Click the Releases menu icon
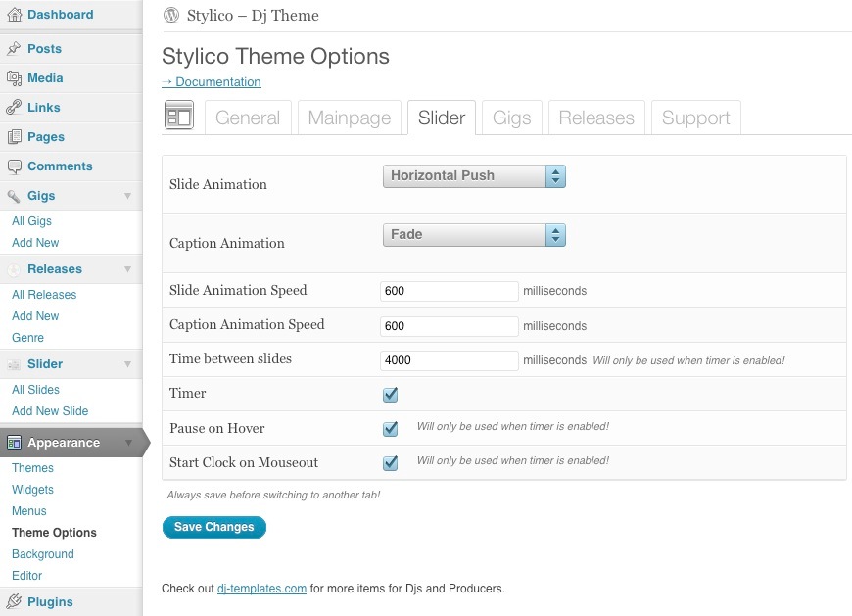Image resolution: width=852 pixels, height=616 pixels. (x=14, y=269)
